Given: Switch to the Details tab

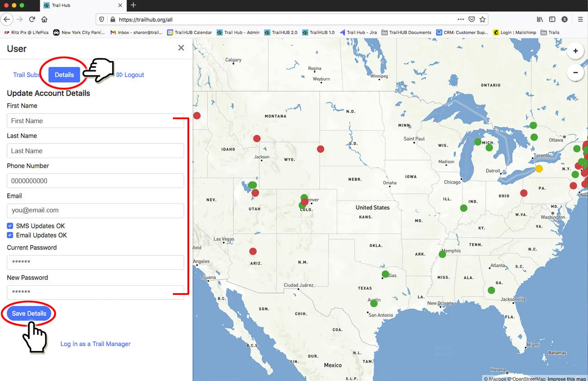Looking at the screenshot, I should coord(64,75).
